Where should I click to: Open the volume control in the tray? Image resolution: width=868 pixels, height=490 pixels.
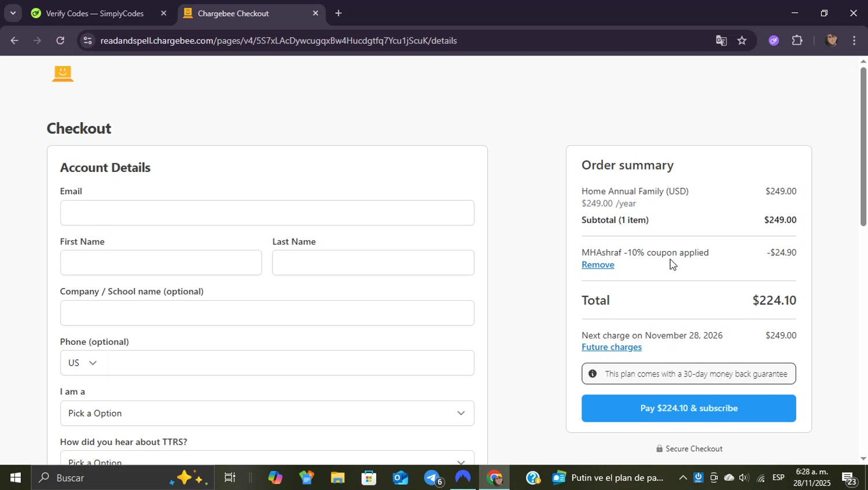pyautogui.click(x=744, y=478)
